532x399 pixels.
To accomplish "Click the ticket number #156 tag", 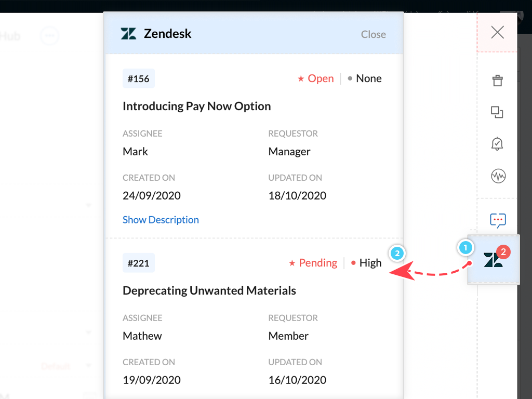I will pyautogui.click(x=138, y=79).
